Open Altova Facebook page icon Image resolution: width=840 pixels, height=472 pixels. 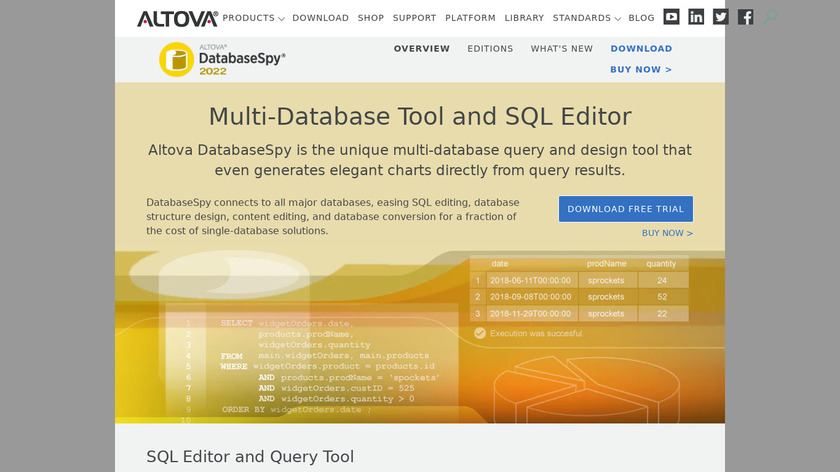(x=745, y=17)
